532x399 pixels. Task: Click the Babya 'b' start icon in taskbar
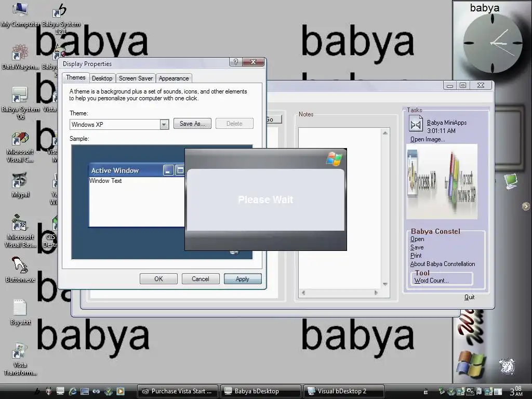click(37, 391)
